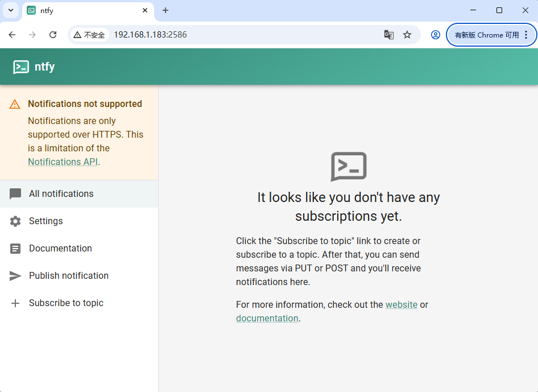Click the browser forward arrow
Viewport: 538px width, 392px height.
tap(32, 35)
